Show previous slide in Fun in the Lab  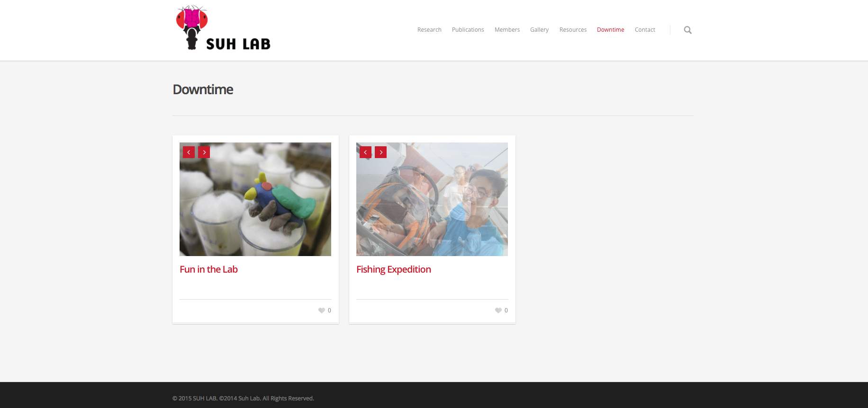tap(189, 152)
